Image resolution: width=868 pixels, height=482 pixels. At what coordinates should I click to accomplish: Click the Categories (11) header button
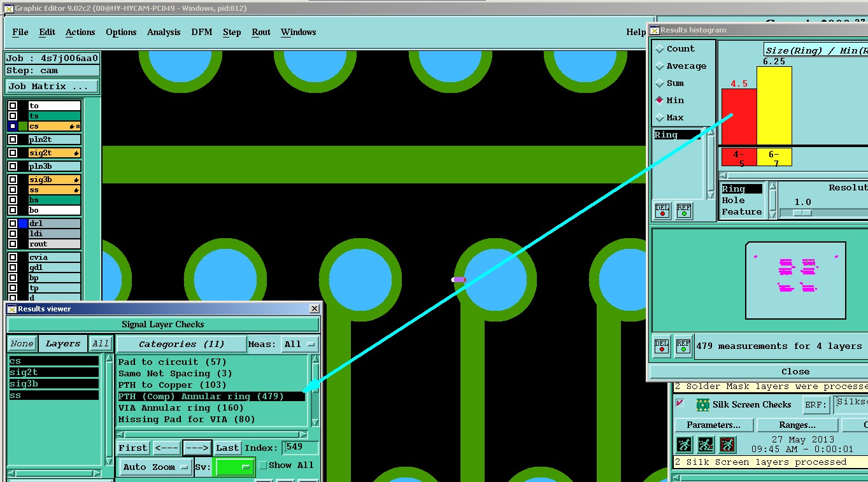[181, 344]
